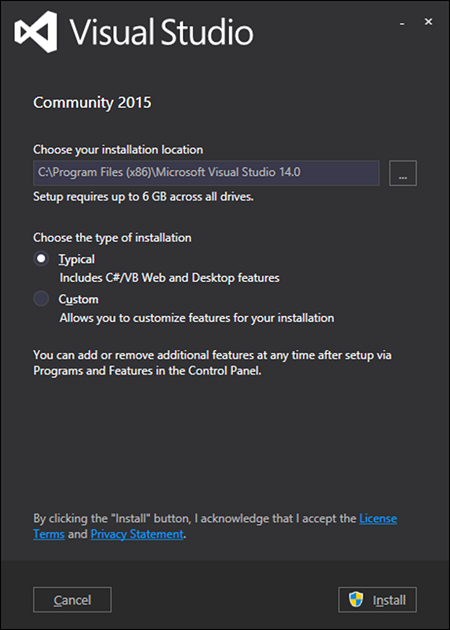Viewport: 450px width, 630px height.
Task: Click the 'Setup requires up to 6 GB' note
Action: 143,197
